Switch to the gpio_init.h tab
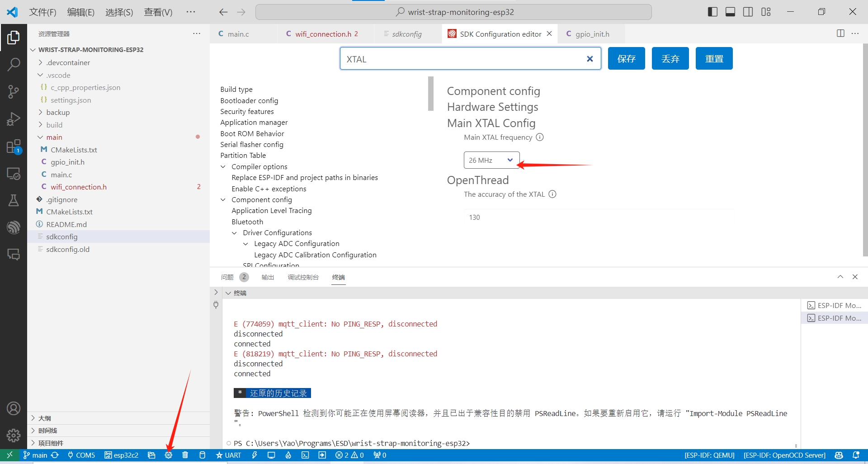This screenshot has height=464, width=868. (x=592, y=34)
